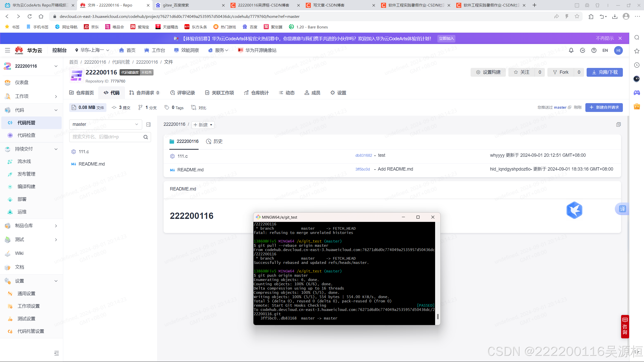The image size is (644, 362).
Task: Click the notification bell icon
Action: [571, 50]
